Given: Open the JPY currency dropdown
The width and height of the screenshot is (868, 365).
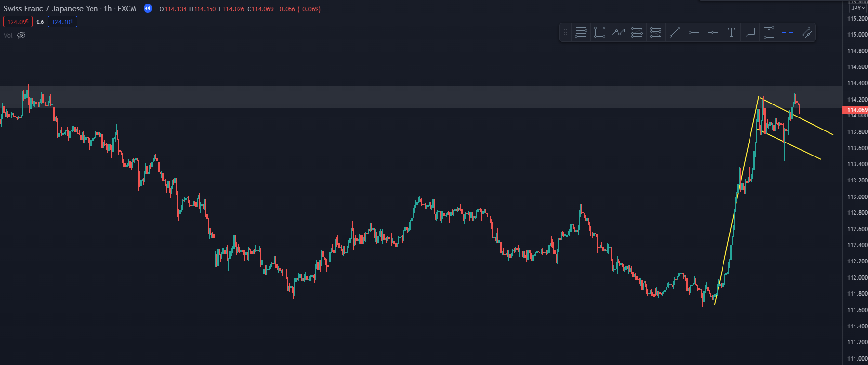Looking at the screenshot, I should coord(857,8).
